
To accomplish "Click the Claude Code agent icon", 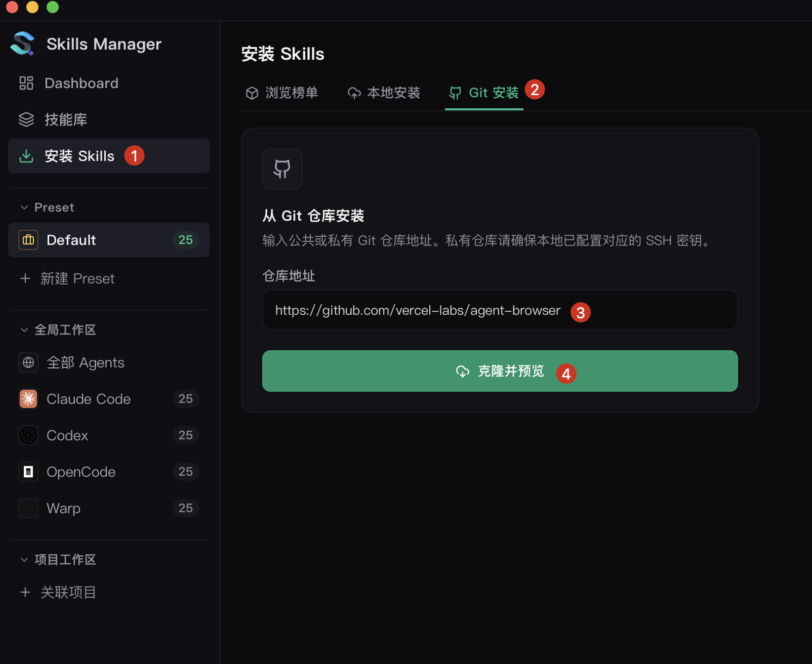I will tap(28, 399).
